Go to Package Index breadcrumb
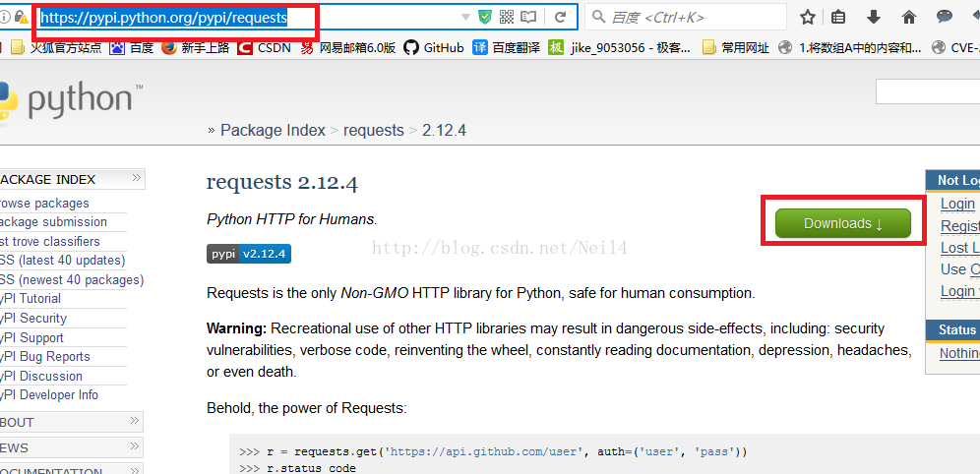The width and height of the screenshot is (980, 474). (273, 130)
